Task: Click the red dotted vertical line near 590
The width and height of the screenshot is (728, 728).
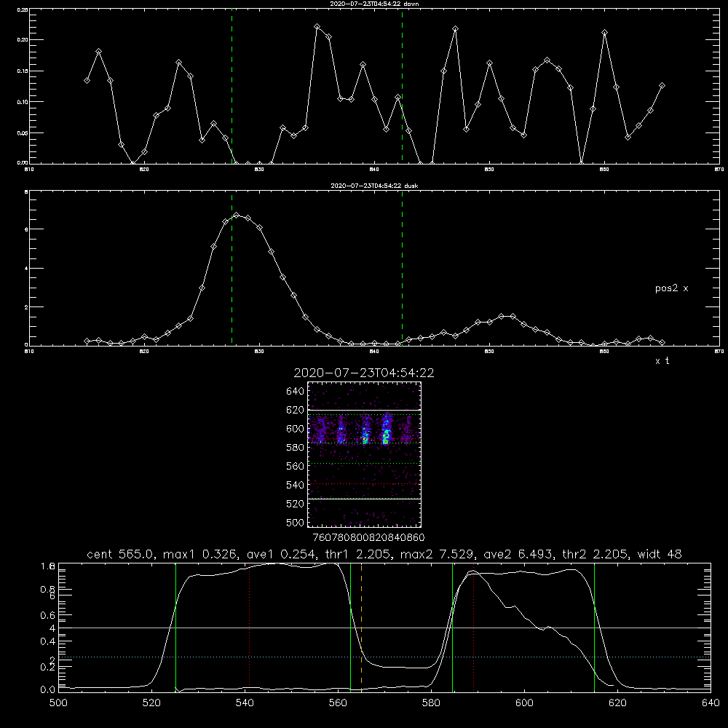Action: point(474,627)
